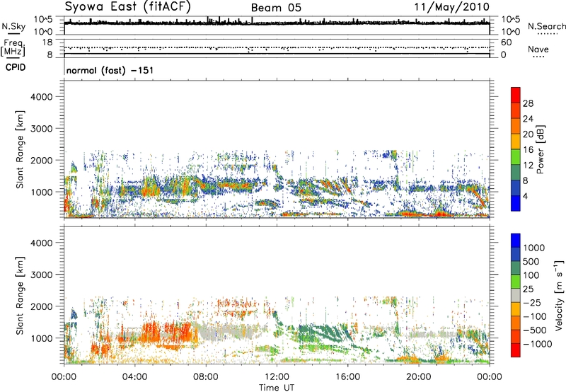Click the "-100" label on Velocity color bar
Screen dimensions: 566x392
point(535,316)
